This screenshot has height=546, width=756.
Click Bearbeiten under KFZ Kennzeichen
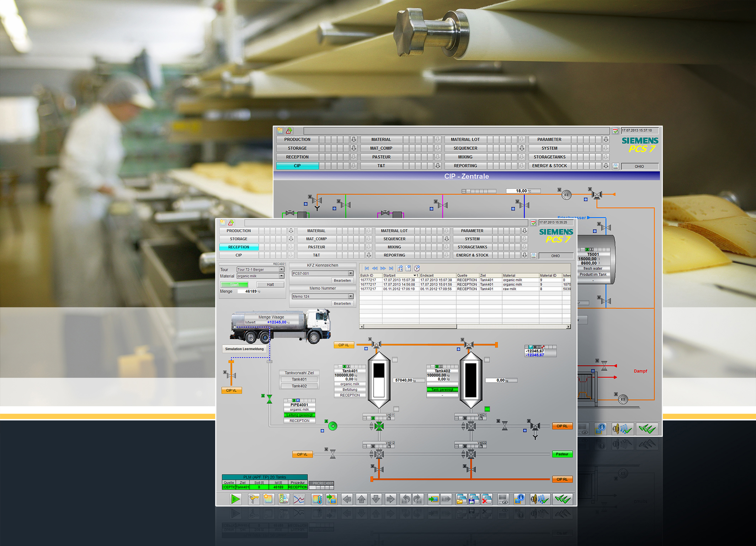[x=342, y=280]
